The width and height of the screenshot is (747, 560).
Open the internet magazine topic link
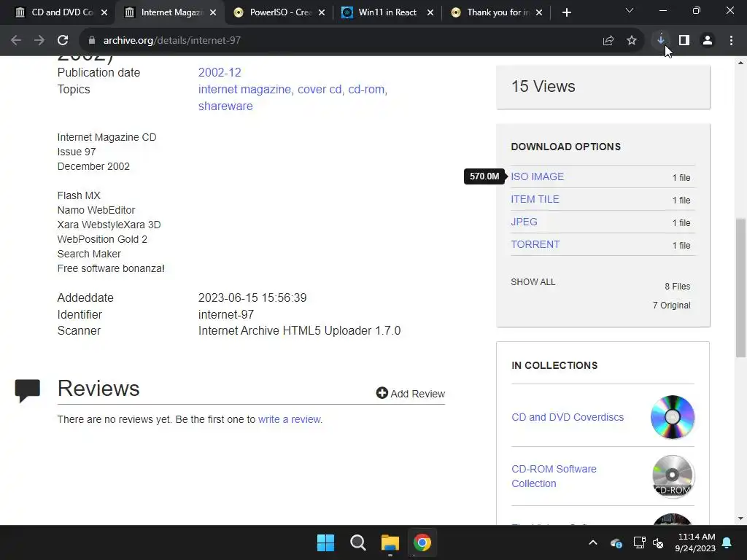244,89
